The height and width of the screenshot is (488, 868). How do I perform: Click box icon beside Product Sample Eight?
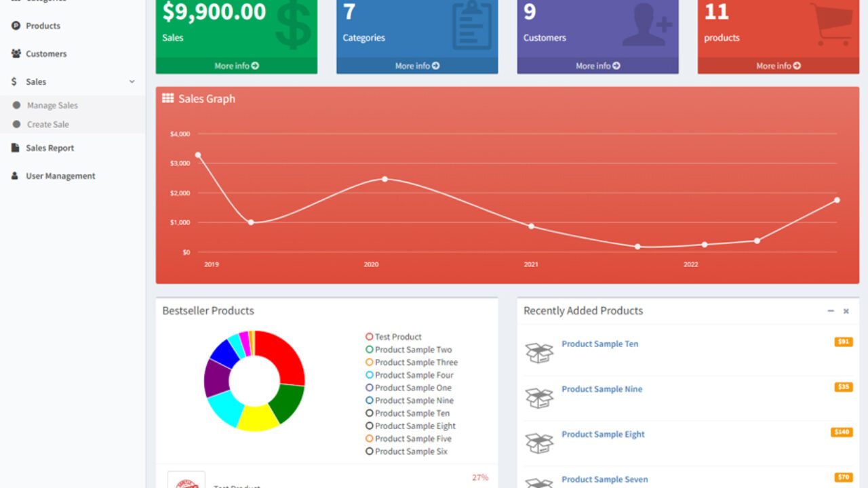tap(539, 443)
